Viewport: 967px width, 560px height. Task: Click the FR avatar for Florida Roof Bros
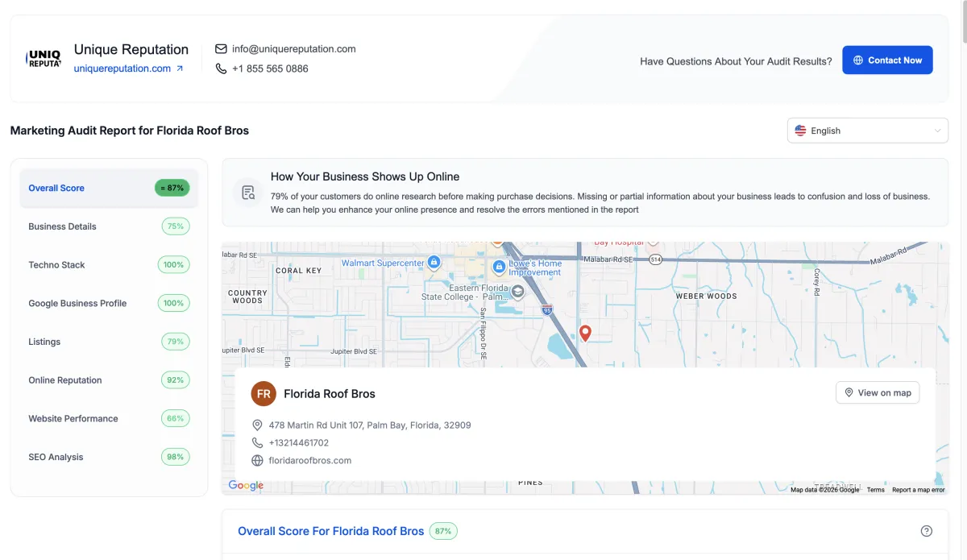264,394
